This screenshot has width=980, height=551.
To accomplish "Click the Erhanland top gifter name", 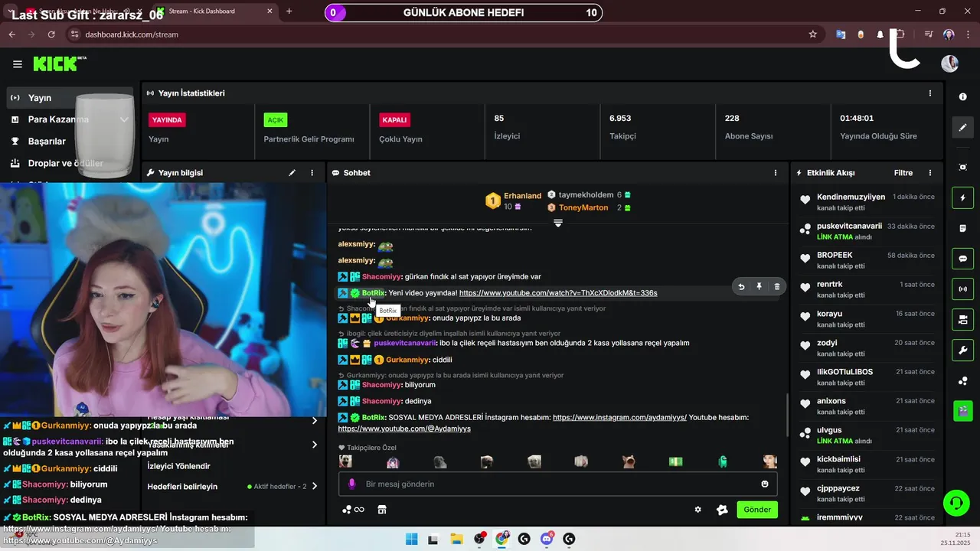I will pyautogui.click(x=522, y=196).
